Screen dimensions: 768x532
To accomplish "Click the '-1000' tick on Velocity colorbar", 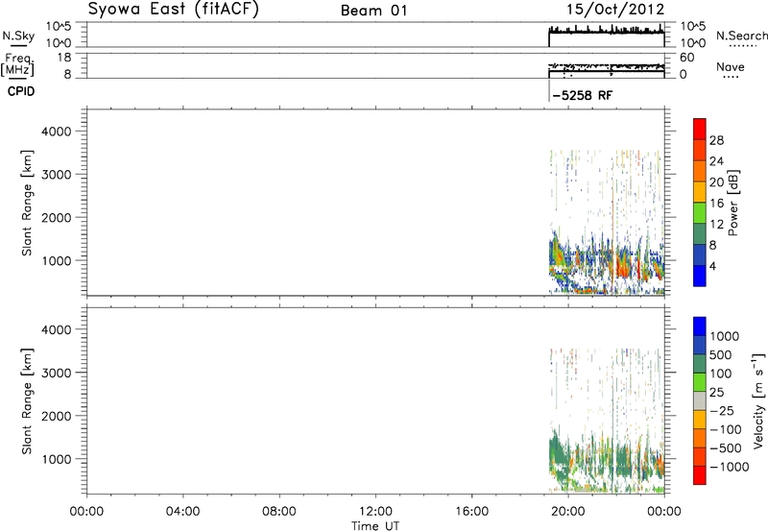I will pyautogui.click(x=730, y=467).
